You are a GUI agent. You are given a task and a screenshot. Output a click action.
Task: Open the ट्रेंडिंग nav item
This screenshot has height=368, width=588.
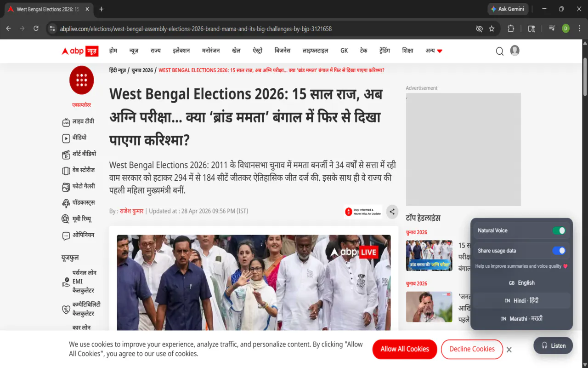click(x=384, y=51)
